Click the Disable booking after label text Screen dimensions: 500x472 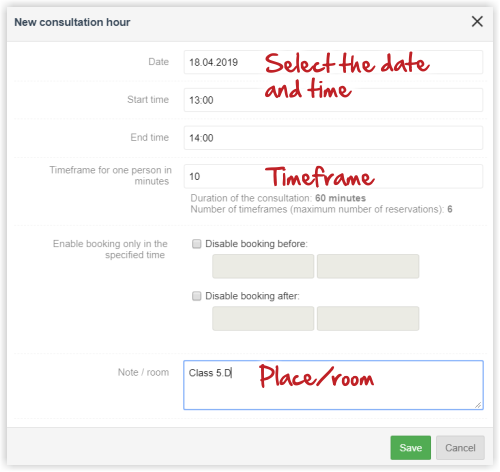tap(252, 296)
